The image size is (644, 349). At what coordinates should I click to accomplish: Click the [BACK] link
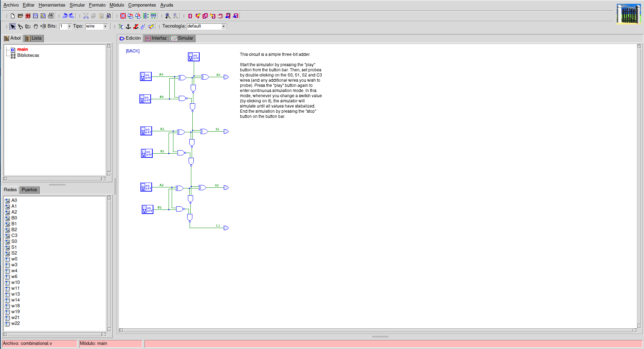[133, 51]
